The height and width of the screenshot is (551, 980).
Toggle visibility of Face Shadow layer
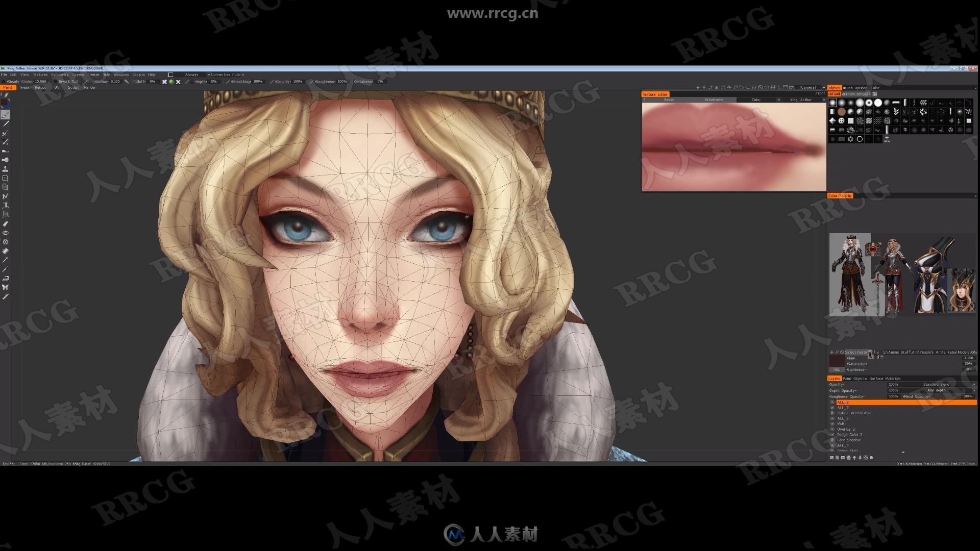click(x=832, y=440)
